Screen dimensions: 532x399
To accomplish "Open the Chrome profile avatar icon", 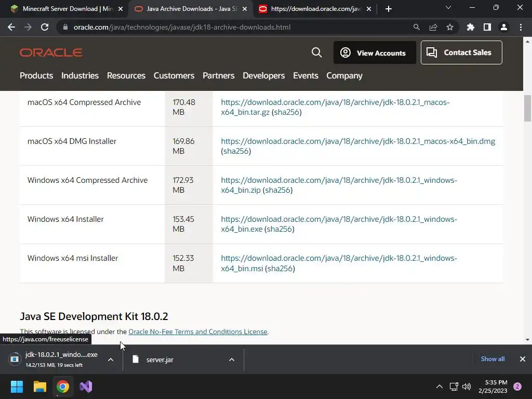I will [504, 27].
